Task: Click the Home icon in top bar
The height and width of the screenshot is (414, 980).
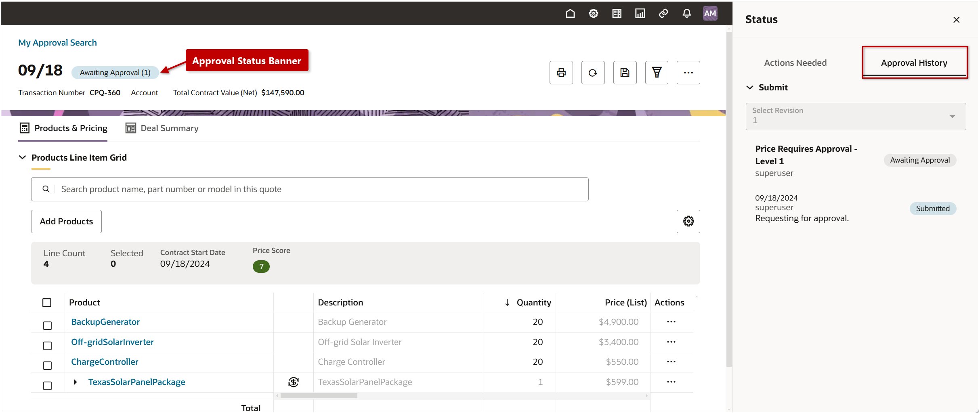Action: tap(570, 14)
